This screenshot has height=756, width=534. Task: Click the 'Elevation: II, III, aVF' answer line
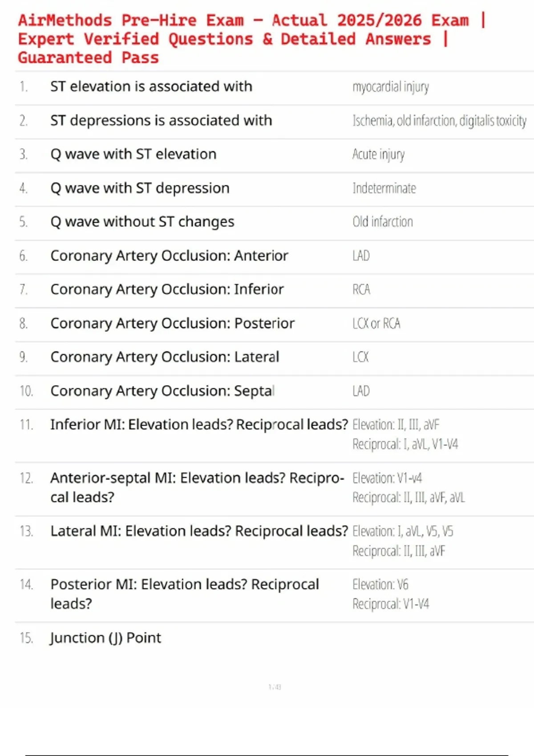[x=396, y=425]
